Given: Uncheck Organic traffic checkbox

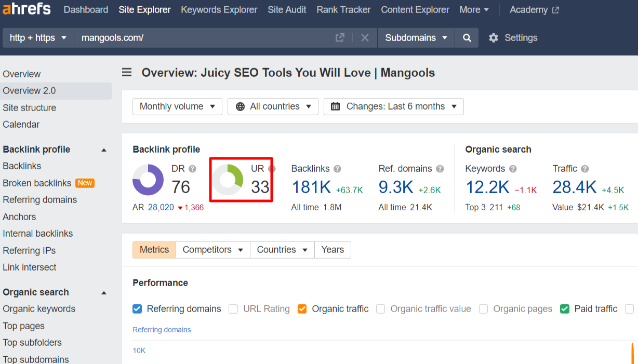Looking at the screenshot, I should click(x=302, y=309).
